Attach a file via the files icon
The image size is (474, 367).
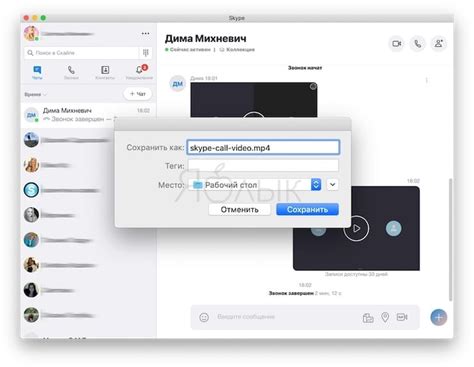click(x=368, y=317)
